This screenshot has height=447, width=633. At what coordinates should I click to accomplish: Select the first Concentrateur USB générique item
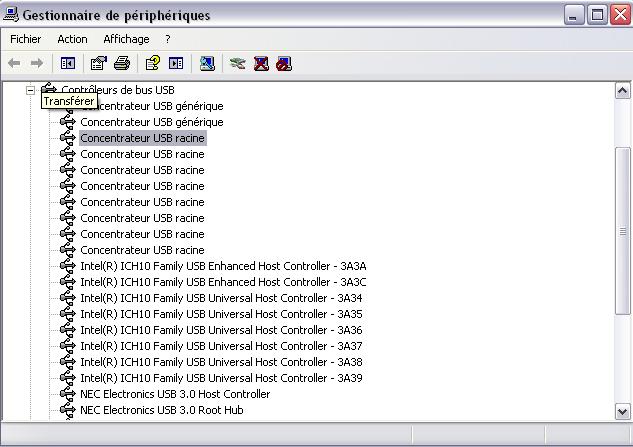pyautogui.click(x=152, y=106)
